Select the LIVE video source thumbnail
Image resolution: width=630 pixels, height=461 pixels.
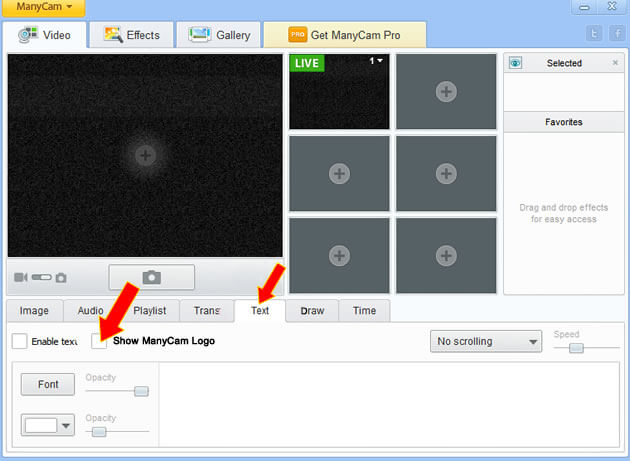click(339, 92)
